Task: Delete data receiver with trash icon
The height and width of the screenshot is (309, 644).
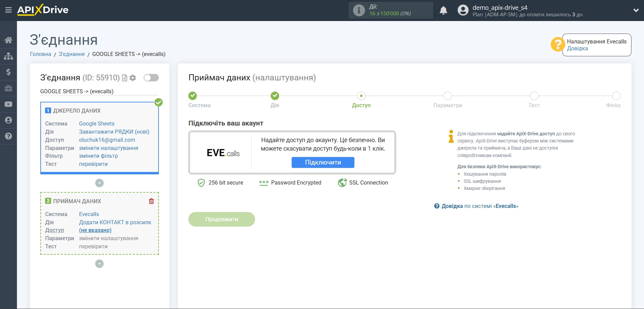Action: tap(151, 201)
